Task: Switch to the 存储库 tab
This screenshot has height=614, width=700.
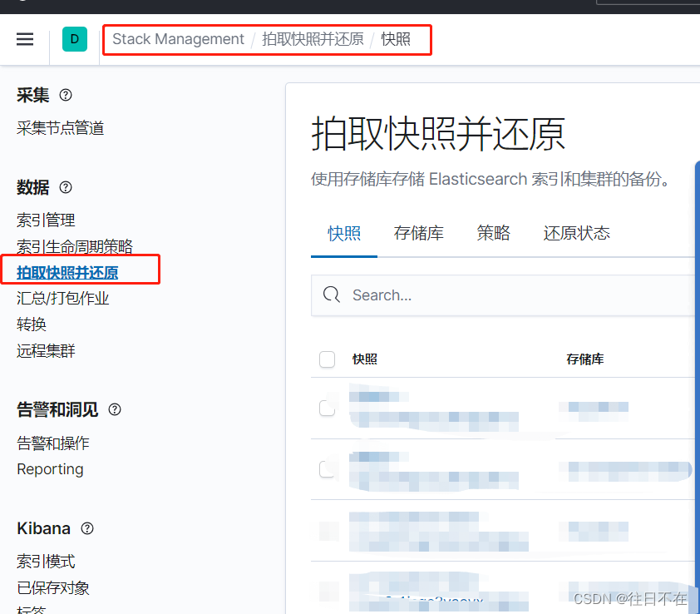Action: pos(419,234)
